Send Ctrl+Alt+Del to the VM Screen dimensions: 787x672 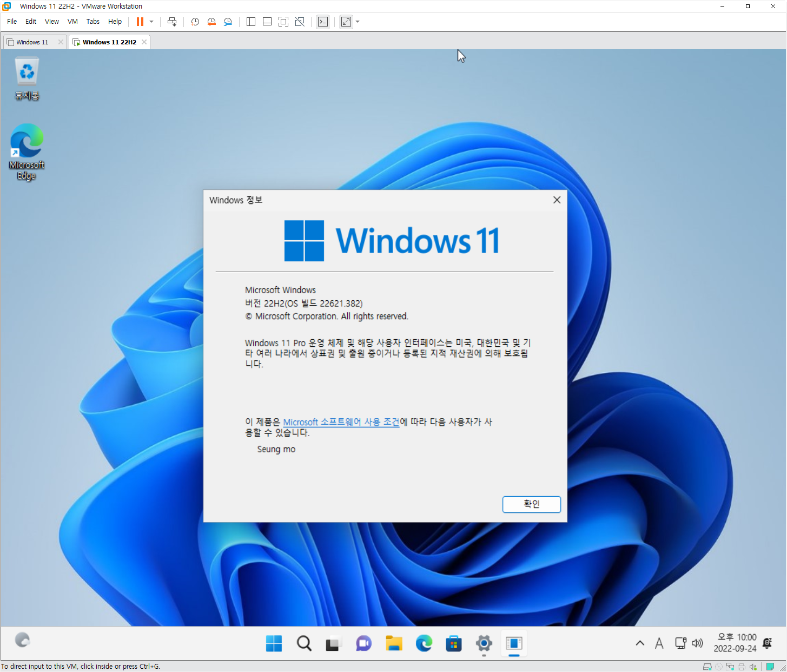(x=172, y=22)
